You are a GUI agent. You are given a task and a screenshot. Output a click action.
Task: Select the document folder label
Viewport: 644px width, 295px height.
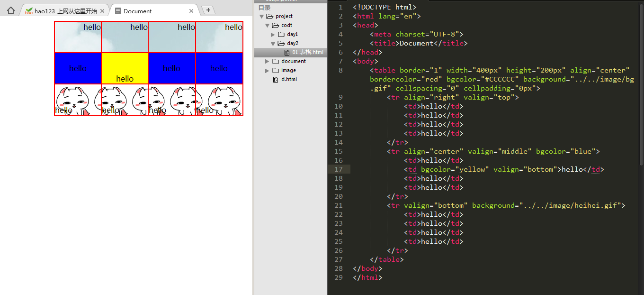(x=294, y=61)
